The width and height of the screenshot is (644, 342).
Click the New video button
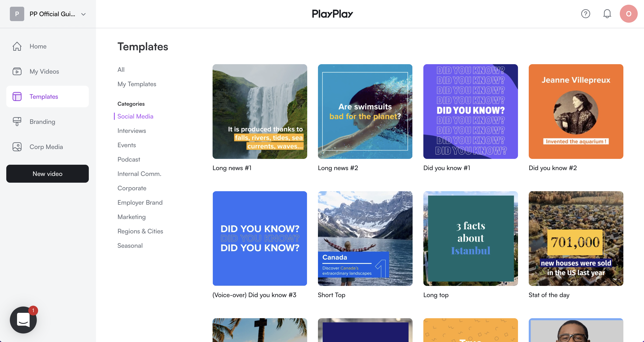[x=48, y=174]
